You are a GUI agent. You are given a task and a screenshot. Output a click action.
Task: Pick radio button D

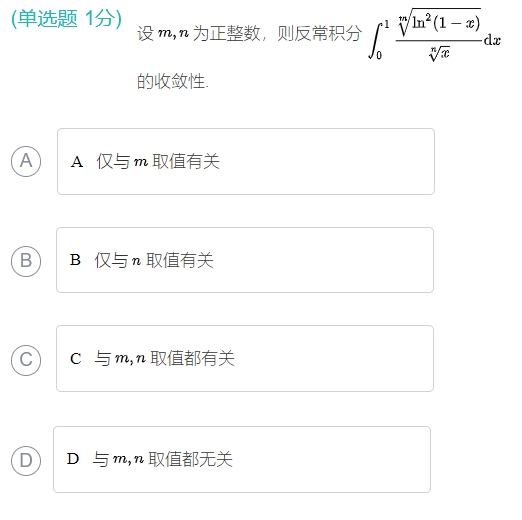pyautogui.click(x=26, y=460)
